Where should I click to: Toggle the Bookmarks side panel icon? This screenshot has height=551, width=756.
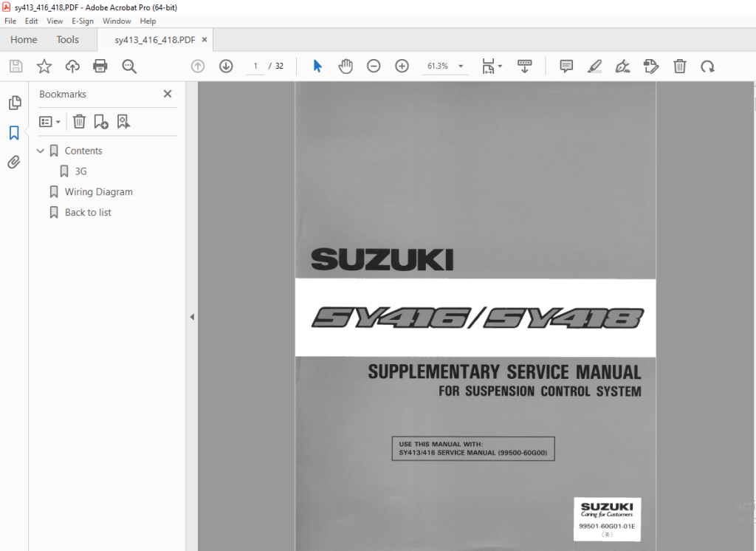click(x=14, y=133)
